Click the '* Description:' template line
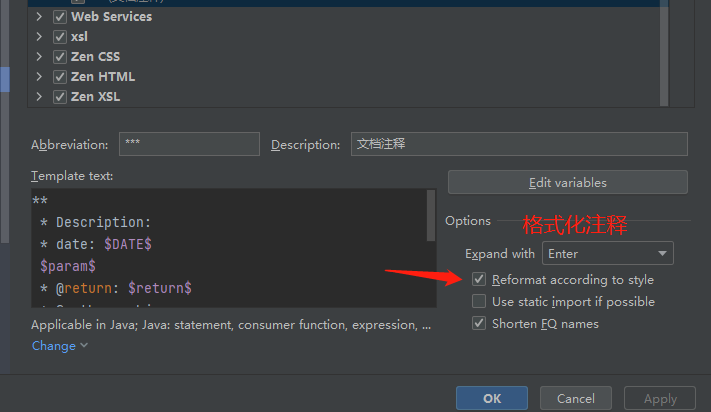Viewport: 711px width, 412px height. coord(95,223)
